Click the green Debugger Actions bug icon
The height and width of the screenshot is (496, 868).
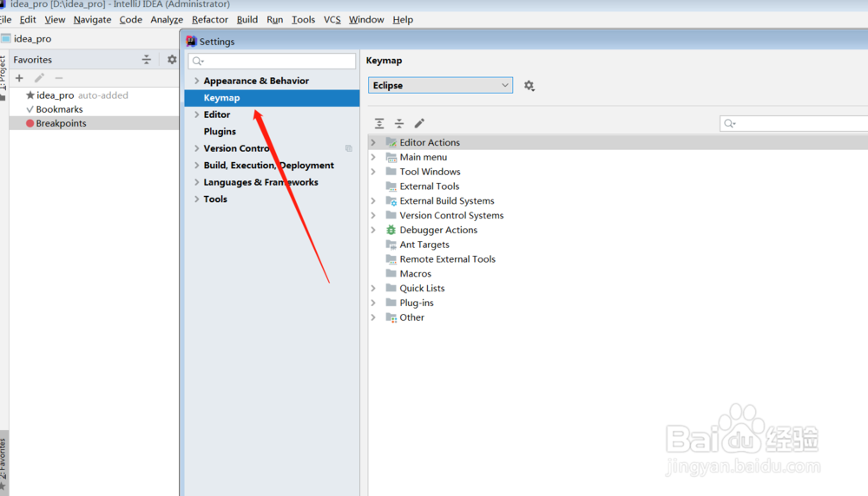point(391,230)
